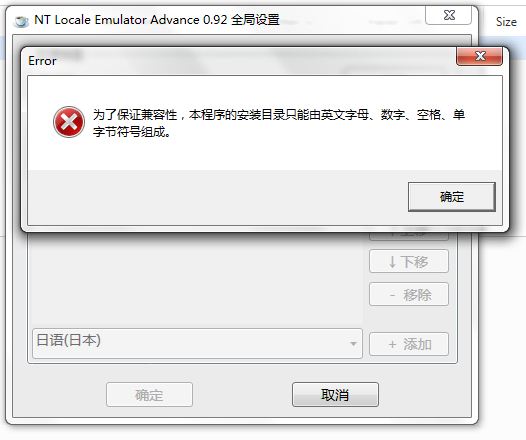The height and width of the screenshot is (440, 526).
Task: Click the - 移除 remove button
Action: (409, 294)
